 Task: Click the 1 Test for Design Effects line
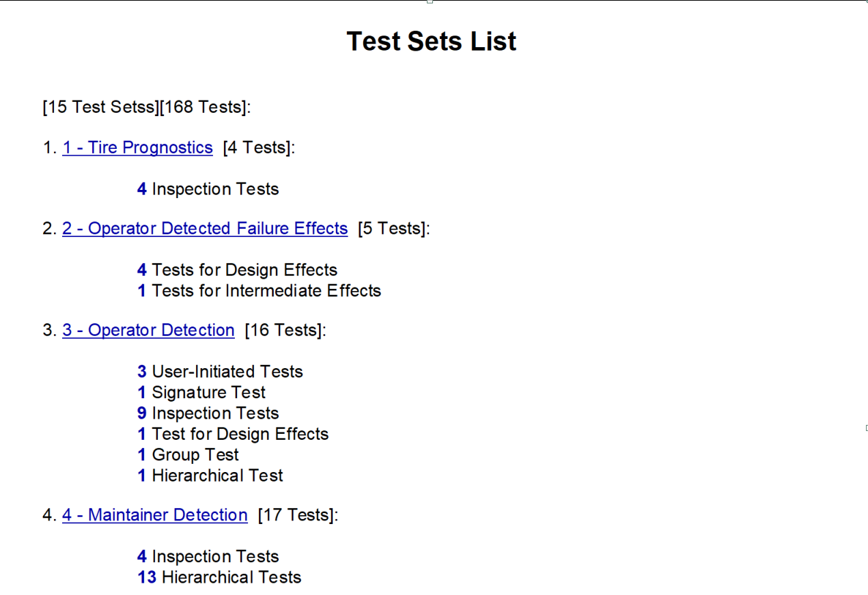coord(233,434)
